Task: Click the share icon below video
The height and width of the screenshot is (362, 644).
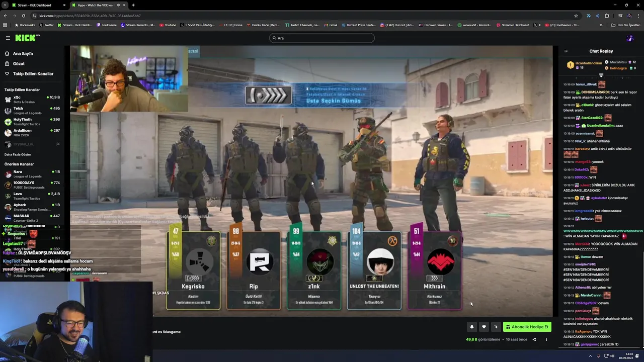Action: [534, 339]
